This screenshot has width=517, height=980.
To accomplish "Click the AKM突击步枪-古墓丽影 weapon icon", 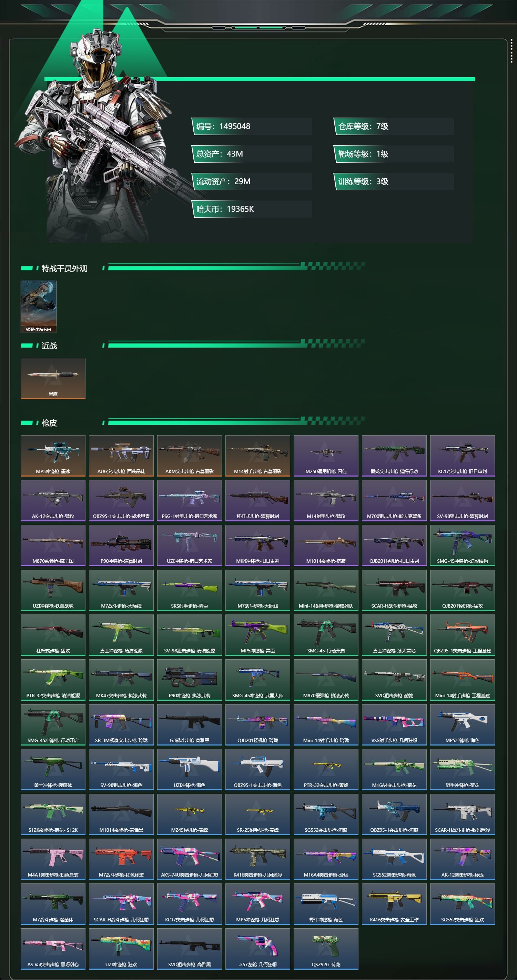I will coord(189,456).
